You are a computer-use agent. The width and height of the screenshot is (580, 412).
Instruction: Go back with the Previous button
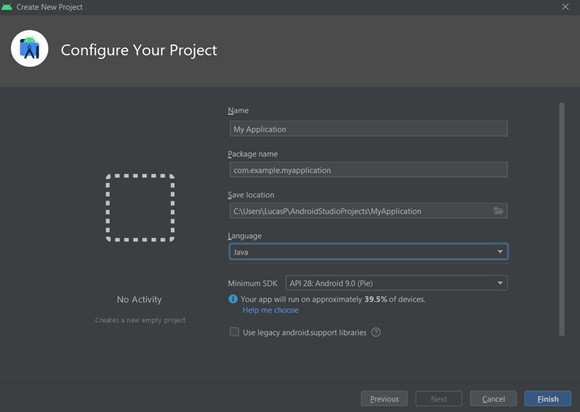click(x=384, y=399)
